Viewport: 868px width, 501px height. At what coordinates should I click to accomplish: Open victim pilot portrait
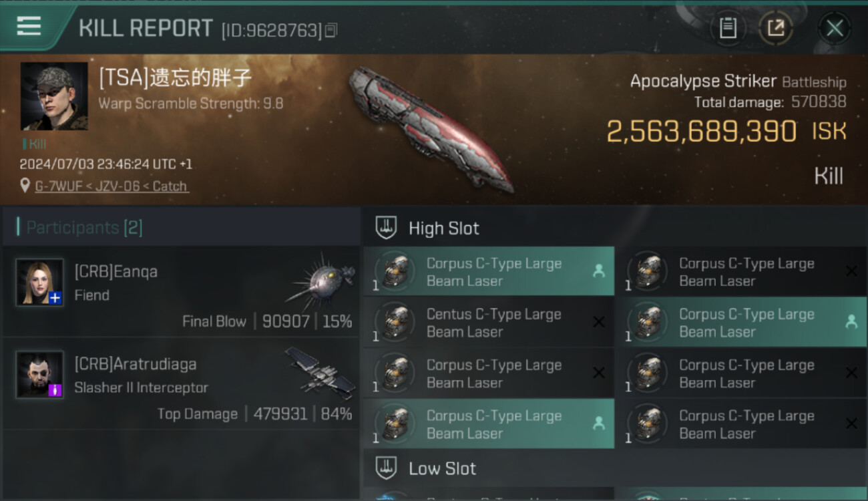click(54, 96)
